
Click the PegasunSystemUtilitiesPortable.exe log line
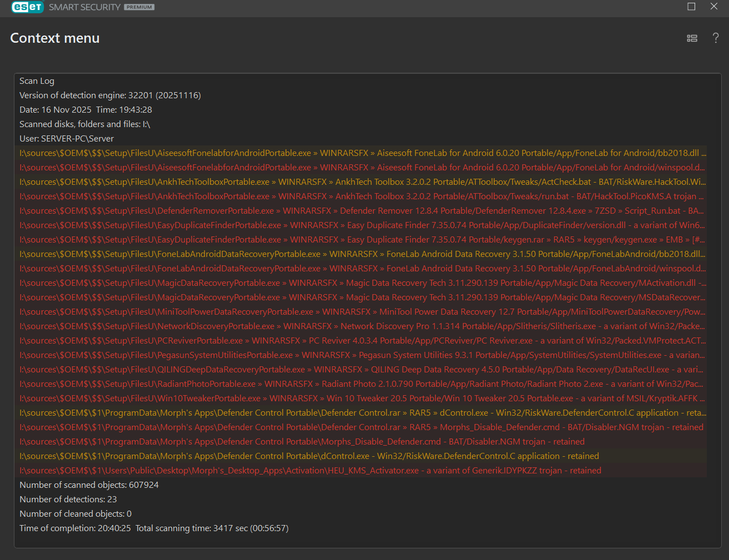click(361, 355)
